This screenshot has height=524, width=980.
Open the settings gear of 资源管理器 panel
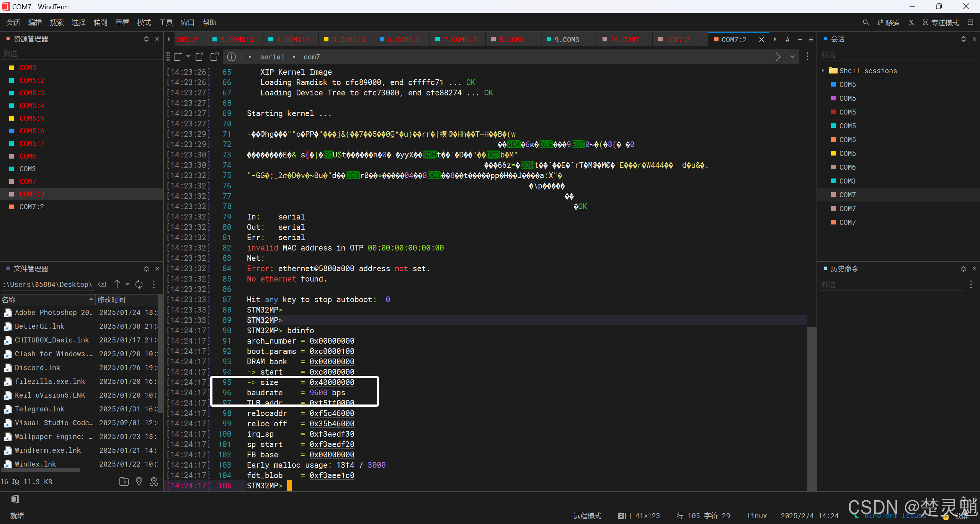coord(146,39)
